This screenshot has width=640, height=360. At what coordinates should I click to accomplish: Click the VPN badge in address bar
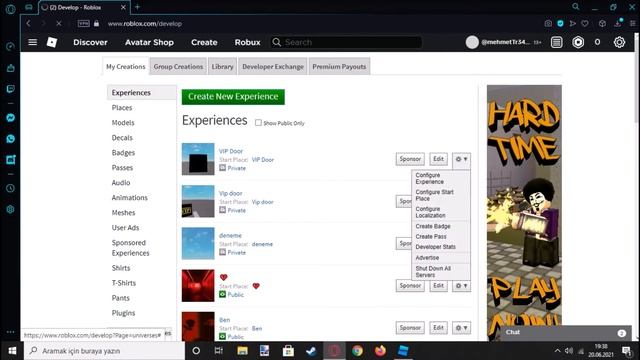[x=83, y=24]
